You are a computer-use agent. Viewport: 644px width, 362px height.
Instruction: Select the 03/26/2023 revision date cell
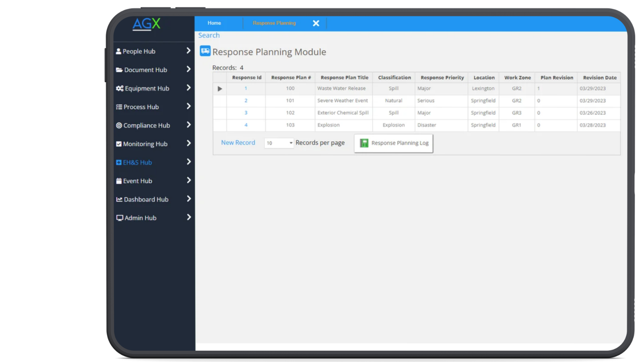[x=599, y=113]
